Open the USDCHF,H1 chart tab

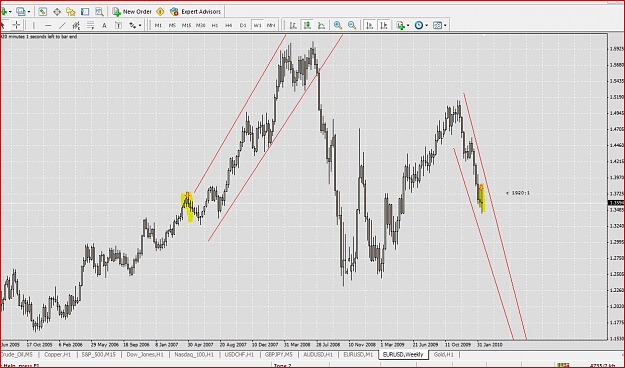[239, 354]
